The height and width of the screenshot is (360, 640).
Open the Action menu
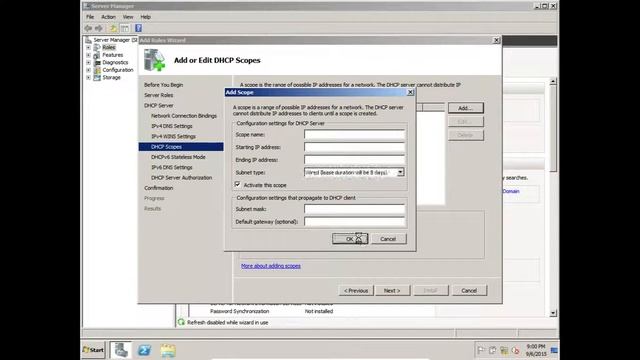click(108, 17)
